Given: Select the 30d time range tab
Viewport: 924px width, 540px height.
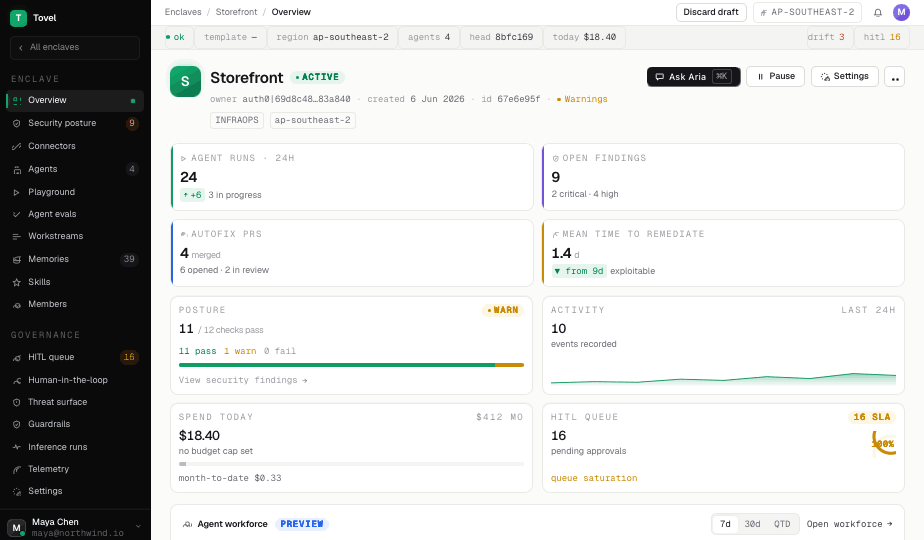Looking at the screenshot, I should (x=753, y=524).
